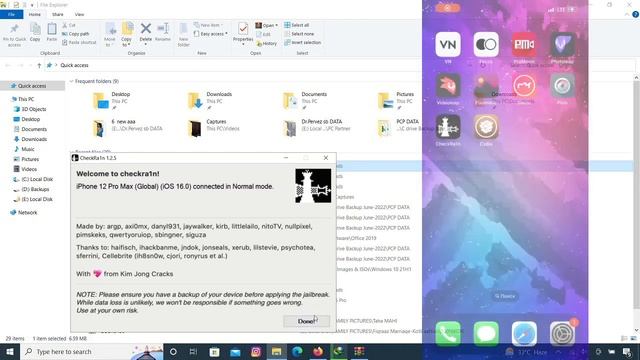Open Settings in the phone dock

[x=562, y=334]
